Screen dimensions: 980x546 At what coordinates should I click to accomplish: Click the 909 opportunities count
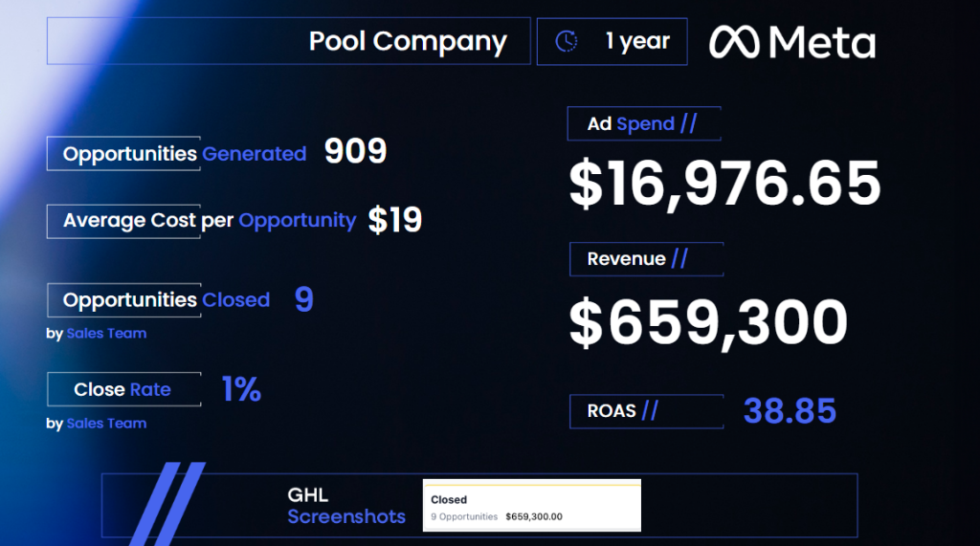(x=355, y=151)
